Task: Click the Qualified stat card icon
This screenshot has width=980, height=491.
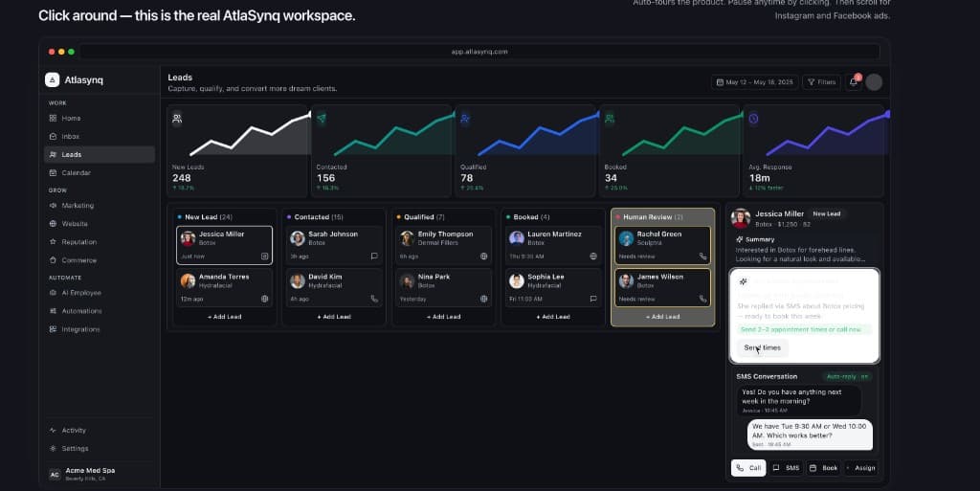Action: 465,118
